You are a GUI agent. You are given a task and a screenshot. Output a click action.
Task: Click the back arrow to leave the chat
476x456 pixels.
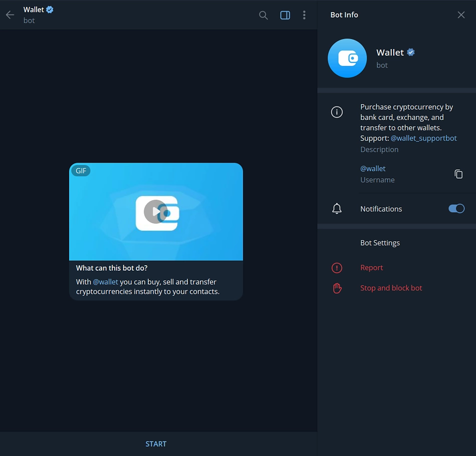point(10,15)
